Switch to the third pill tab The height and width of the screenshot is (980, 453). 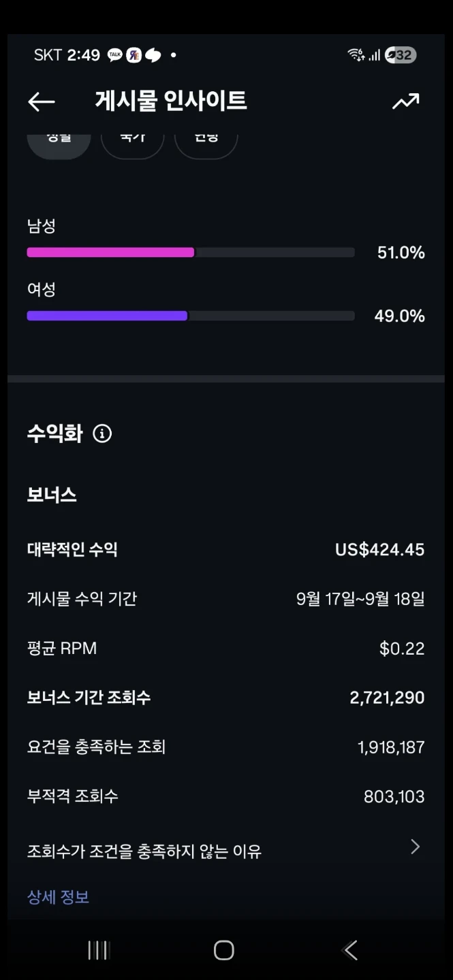click(206, 143)
